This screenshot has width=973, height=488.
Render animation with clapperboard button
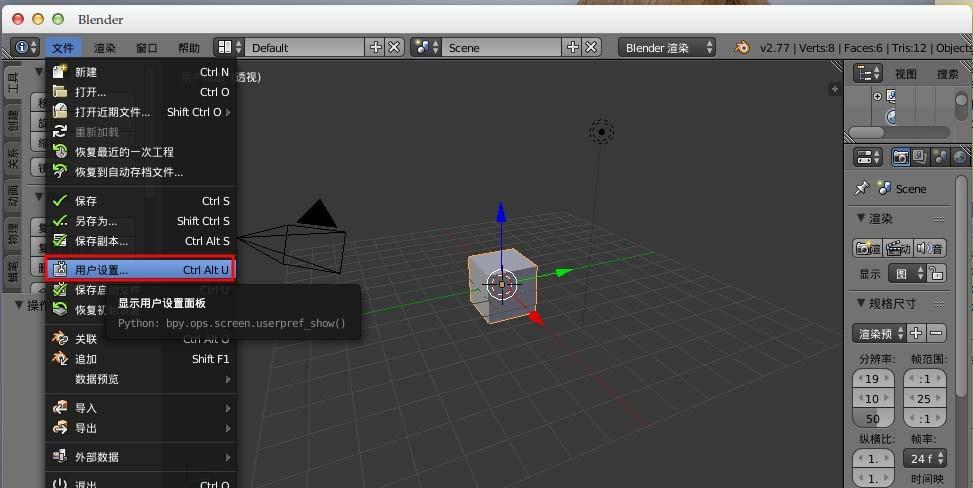point(897,248)
